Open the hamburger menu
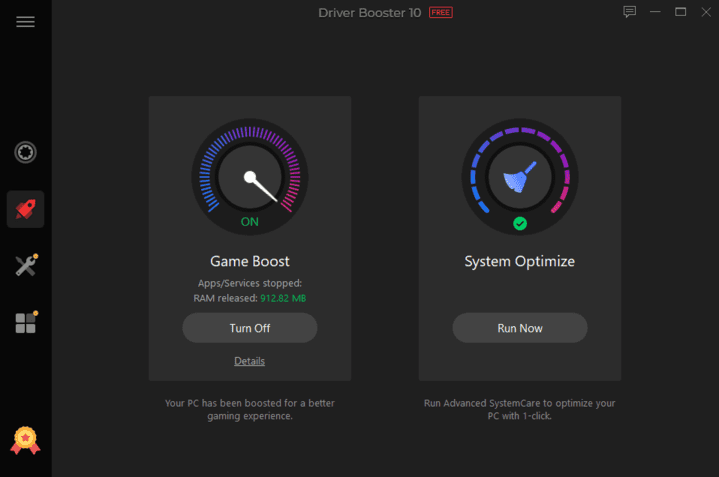 (25, 22)
